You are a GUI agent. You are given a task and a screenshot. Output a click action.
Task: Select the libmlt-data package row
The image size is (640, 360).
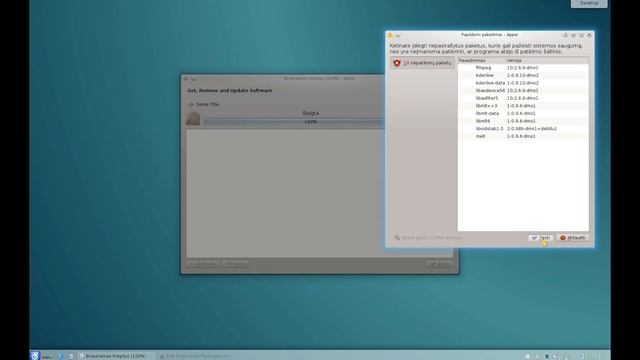[523, 113]
